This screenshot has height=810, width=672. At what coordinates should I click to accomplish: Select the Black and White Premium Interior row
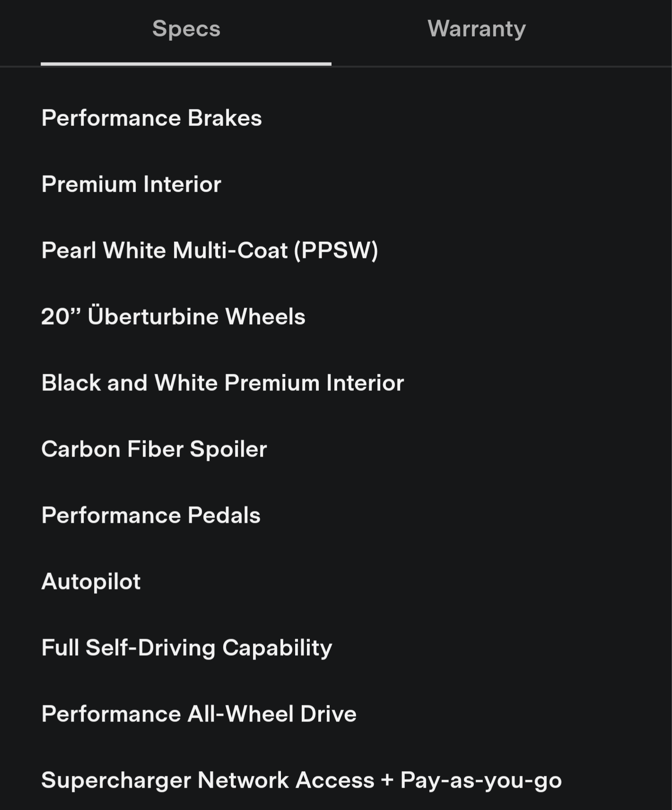[x=222, y=383]
